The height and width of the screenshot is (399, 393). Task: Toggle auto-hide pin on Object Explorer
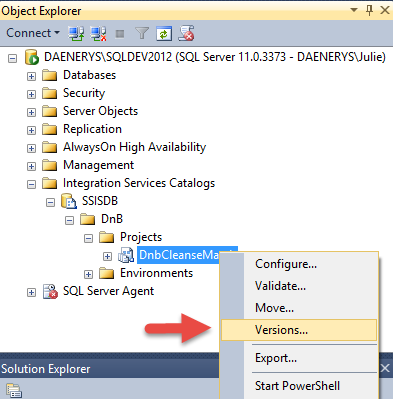[369, 10]
